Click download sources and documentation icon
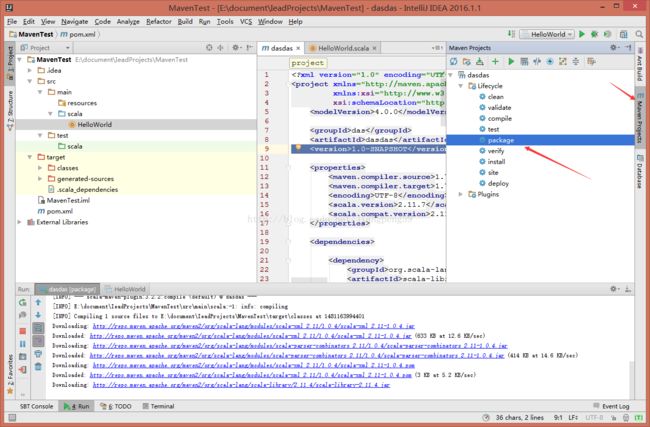 click(x=480, y=61)
